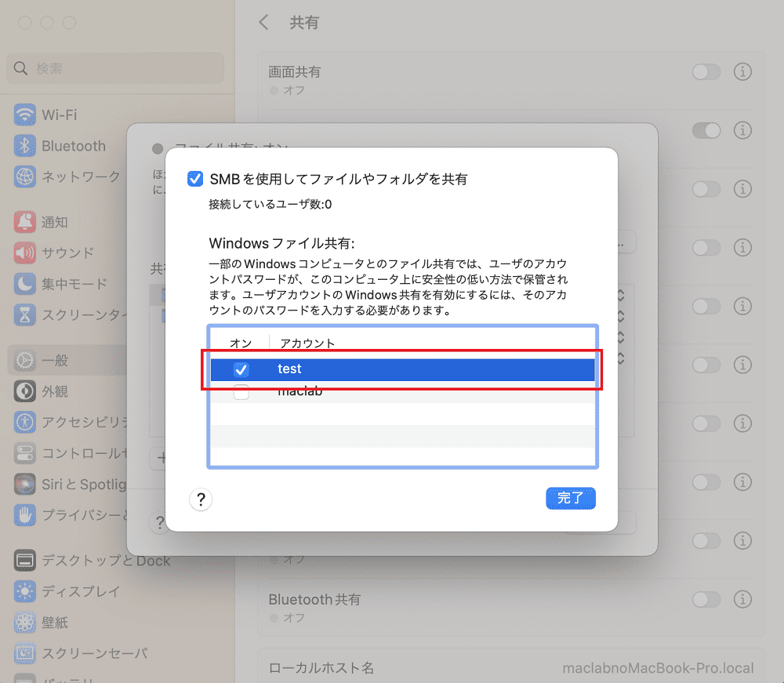784x683 pixels.
Task: Check the maclab account checkbox
Action: click(x=241, y=392)
